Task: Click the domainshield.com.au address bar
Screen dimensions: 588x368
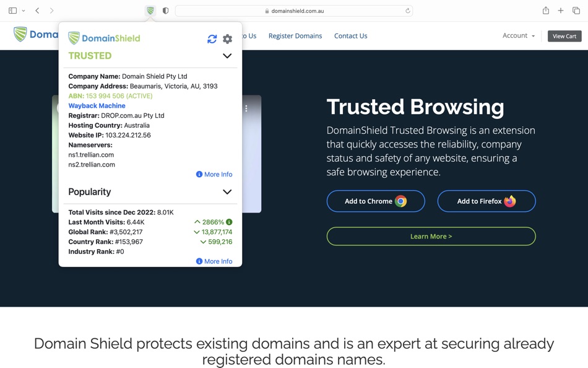Action: point(294,11)
